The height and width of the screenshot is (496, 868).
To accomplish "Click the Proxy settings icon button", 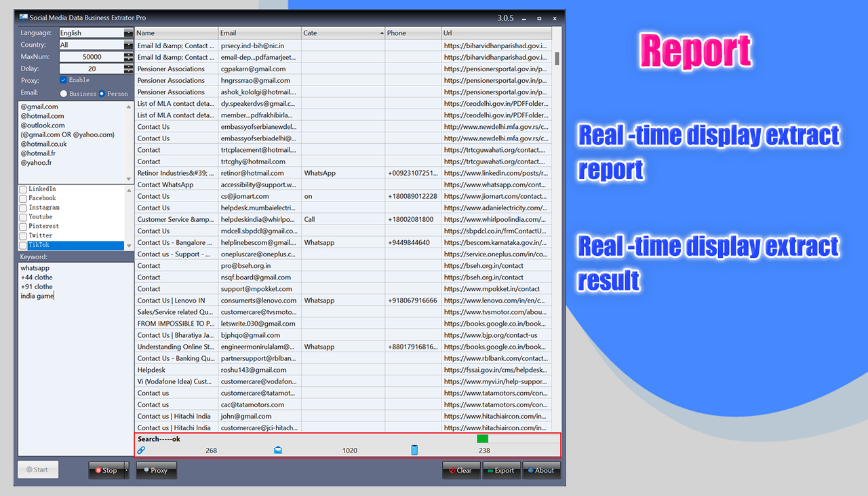I will click(147, 470).
